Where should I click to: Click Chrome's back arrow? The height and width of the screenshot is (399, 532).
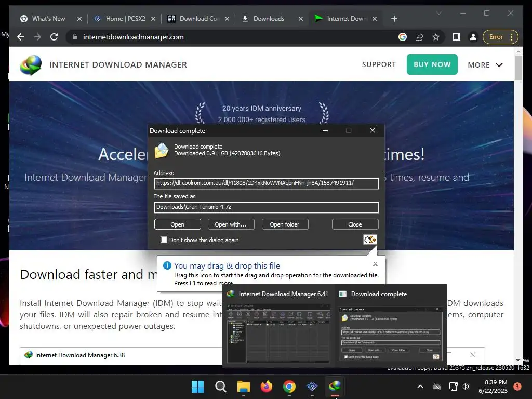[21, 37]
